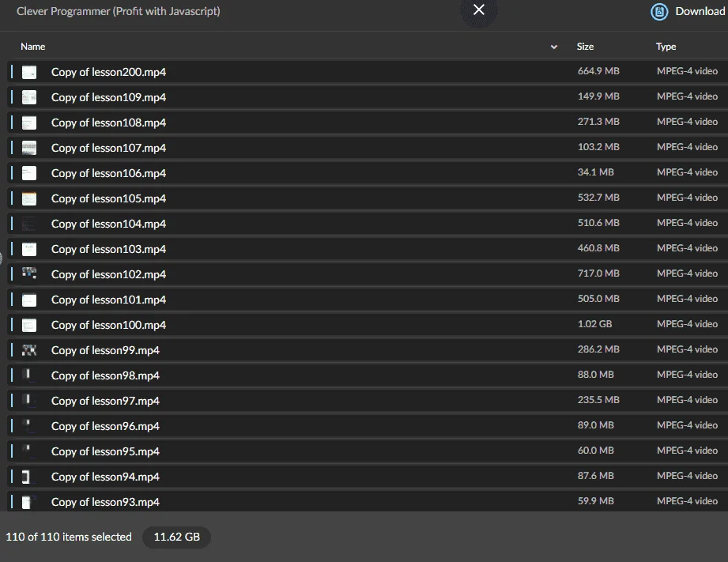The width and height of the screenshot is (728, 562).
Task: Select file name Copy of lesson101.mp4
Action: (x=108, y=300)
